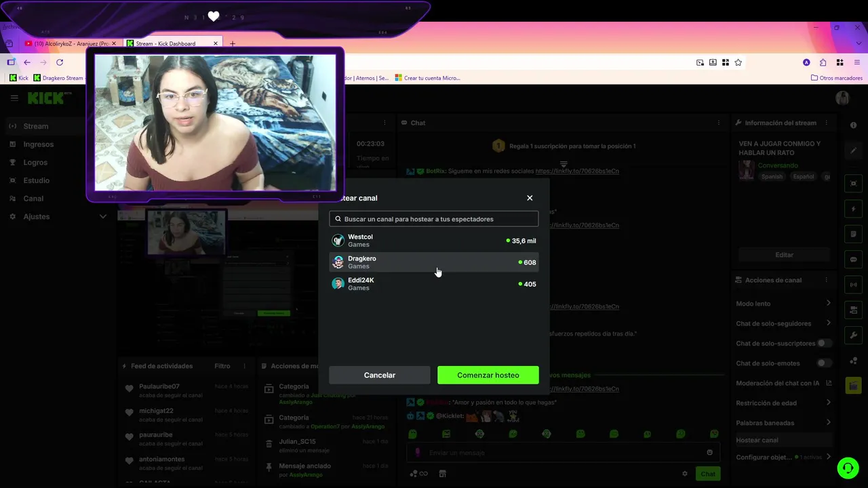
Task: Open the Estudio sidebar section
Action: coord(37,180)
